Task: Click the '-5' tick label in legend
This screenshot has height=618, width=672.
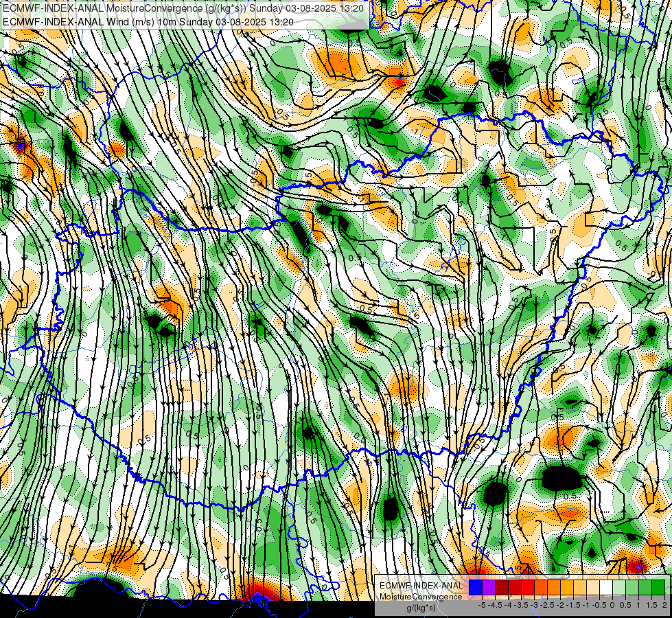Action: point(482,605)
